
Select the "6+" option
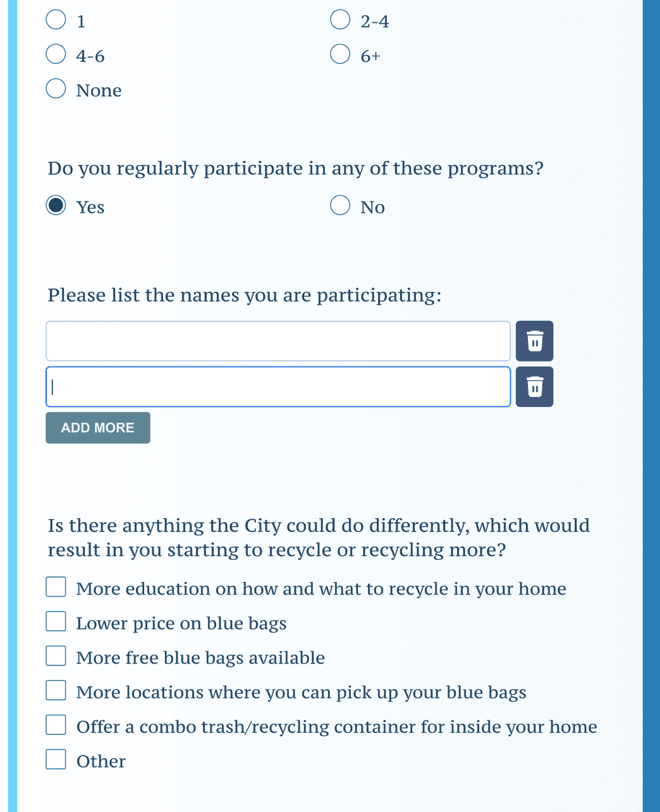coord(339,54)
